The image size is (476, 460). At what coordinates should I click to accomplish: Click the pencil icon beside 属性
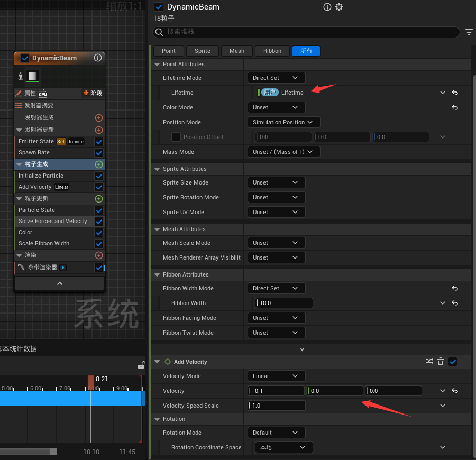pos(18,93)
